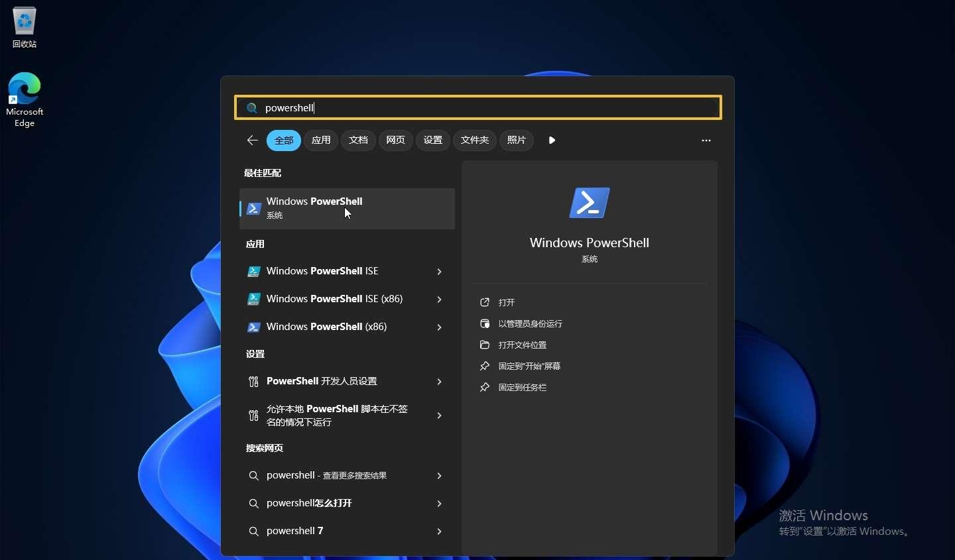
Task: Open the more options ellipsis menu
Action: coord(706,140)
